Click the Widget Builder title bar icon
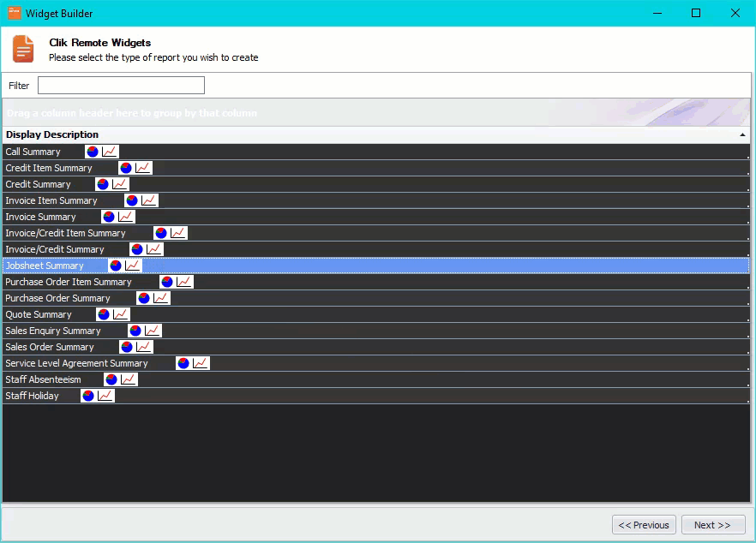This screenshot has width=756, height=543. pos(11,13)
